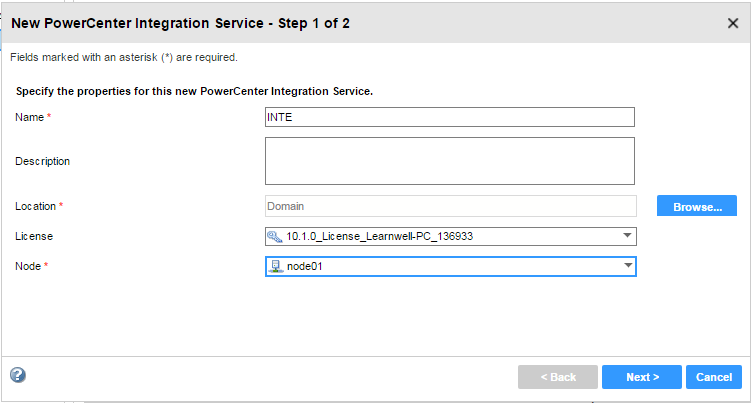
Task: Click the dialog title Step 1 of 2
Action: (x=180, y=22)
